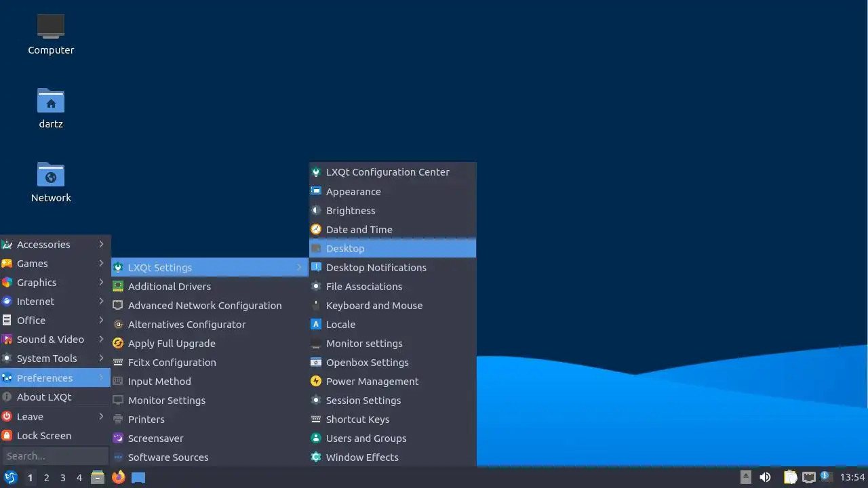Open Session Settings
Image resolution: width=868 pixels, height=488 pixels.
[x=393, y=401]
